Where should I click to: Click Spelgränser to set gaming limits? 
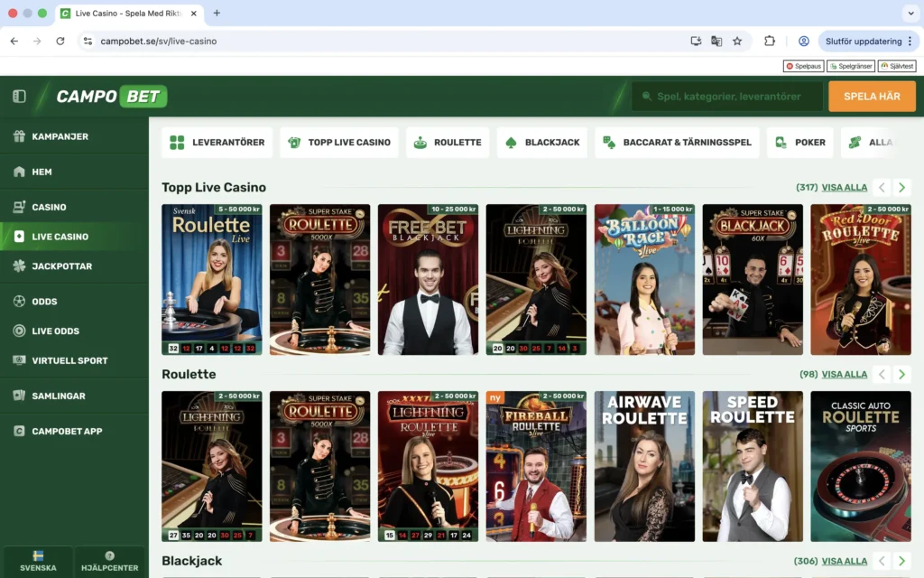[849, 65]
